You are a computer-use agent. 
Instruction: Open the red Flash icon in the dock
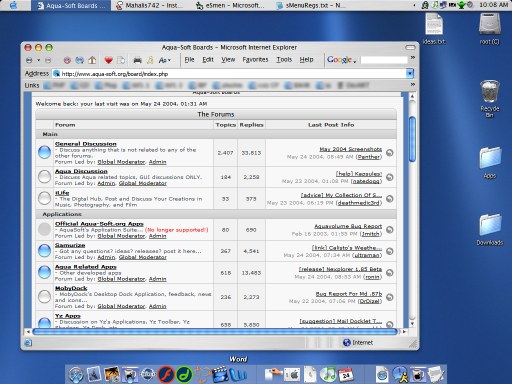pyautogui.click(x=166, y=374)
